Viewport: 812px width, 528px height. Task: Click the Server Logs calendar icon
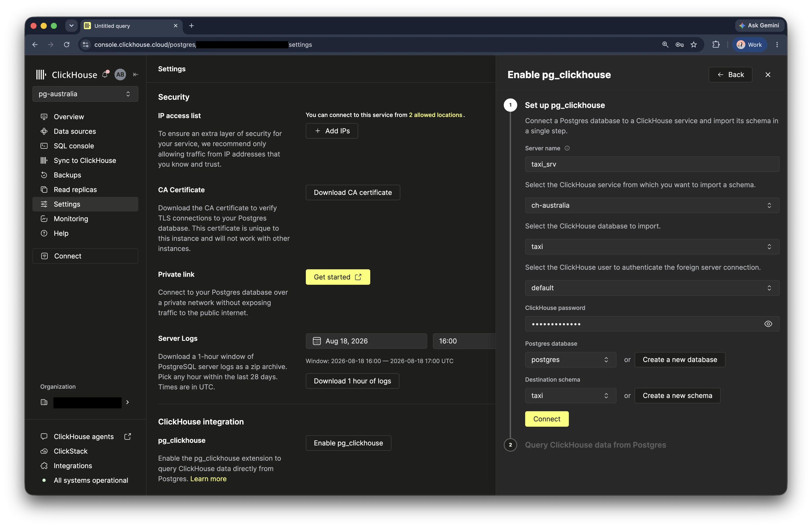[317, 341]
